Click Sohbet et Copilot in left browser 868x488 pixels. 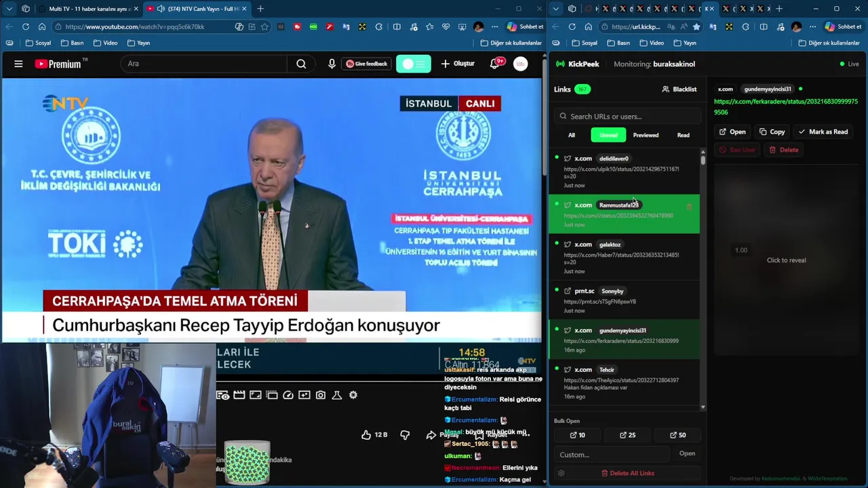point(525,26)
